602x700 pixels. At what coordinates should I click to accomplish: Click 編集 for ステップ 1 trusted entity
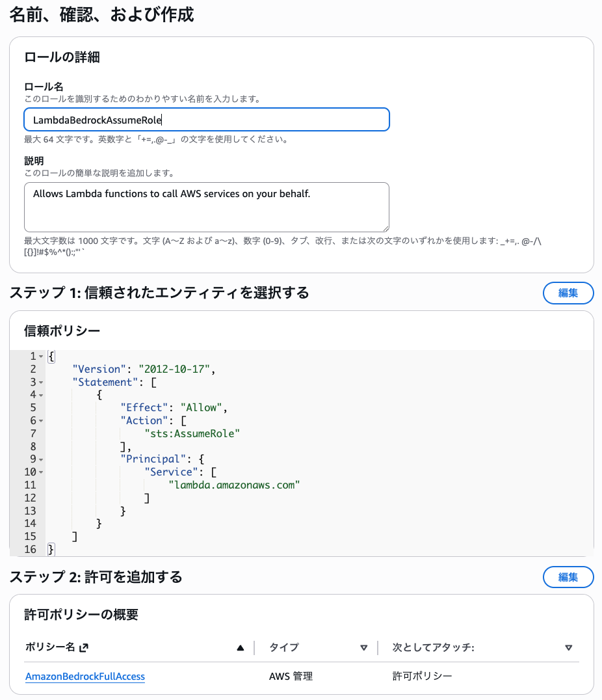tap(568, 293)
